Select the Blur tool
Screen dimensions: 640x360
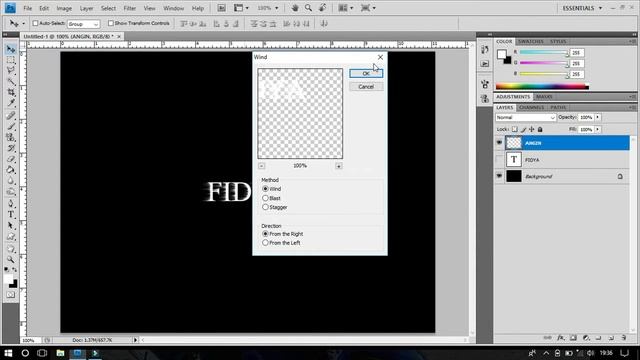pos(11,181)
